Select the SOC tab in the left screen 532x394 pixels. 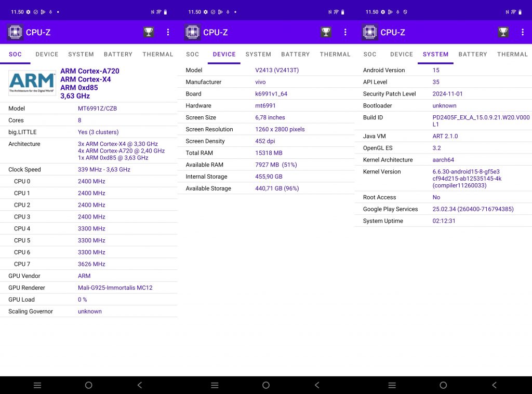tap(15, 55)
